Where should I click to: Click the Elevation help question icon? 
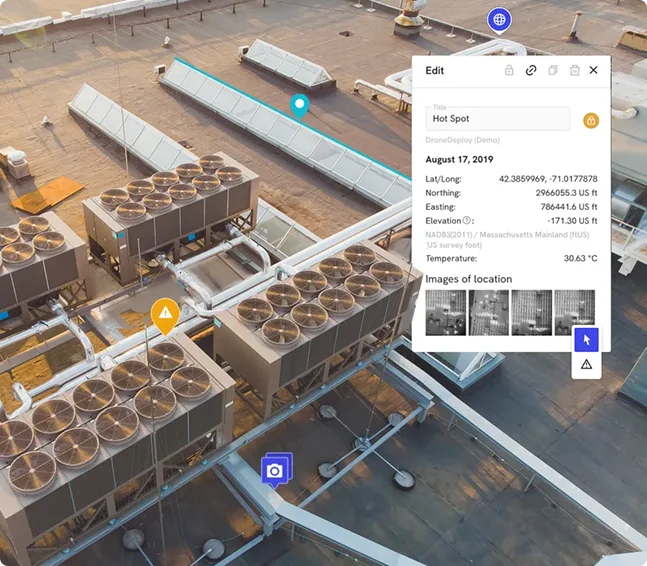466,220
